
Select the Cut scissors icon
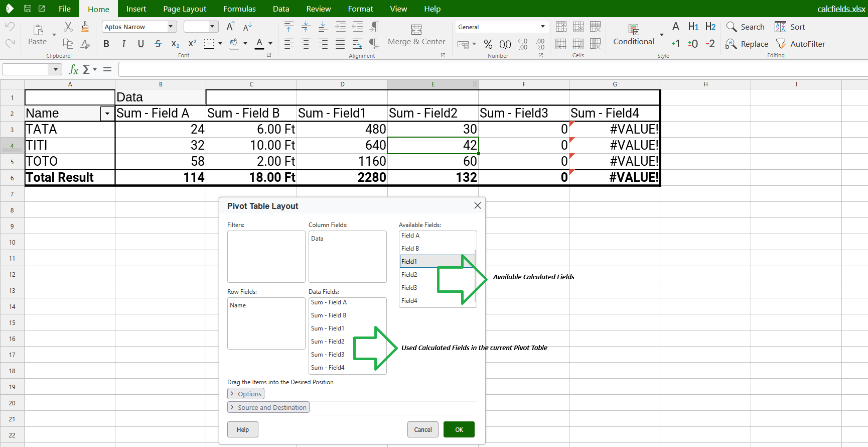point(68,27)
